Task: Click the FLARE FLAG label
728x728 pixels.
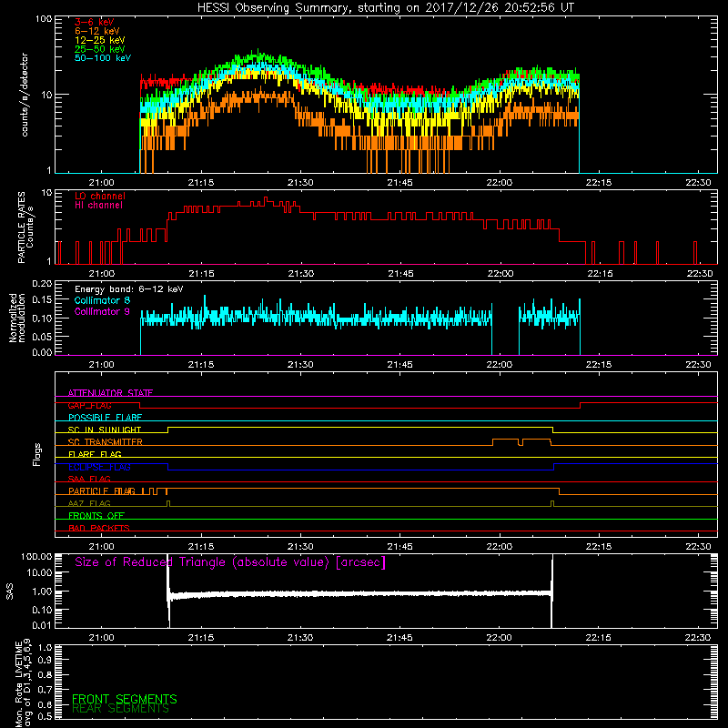Action: pyautogui.click(x=95, y=454)
